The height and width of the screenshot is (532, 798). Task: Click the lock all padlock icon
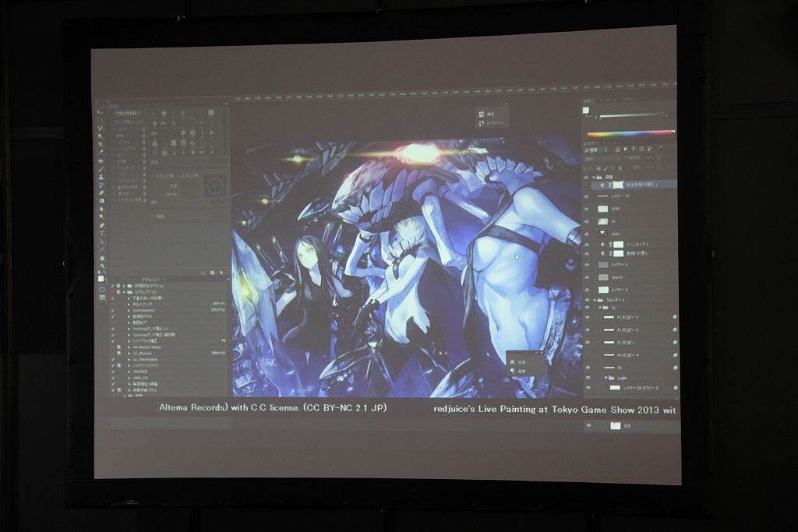[620, 167]
